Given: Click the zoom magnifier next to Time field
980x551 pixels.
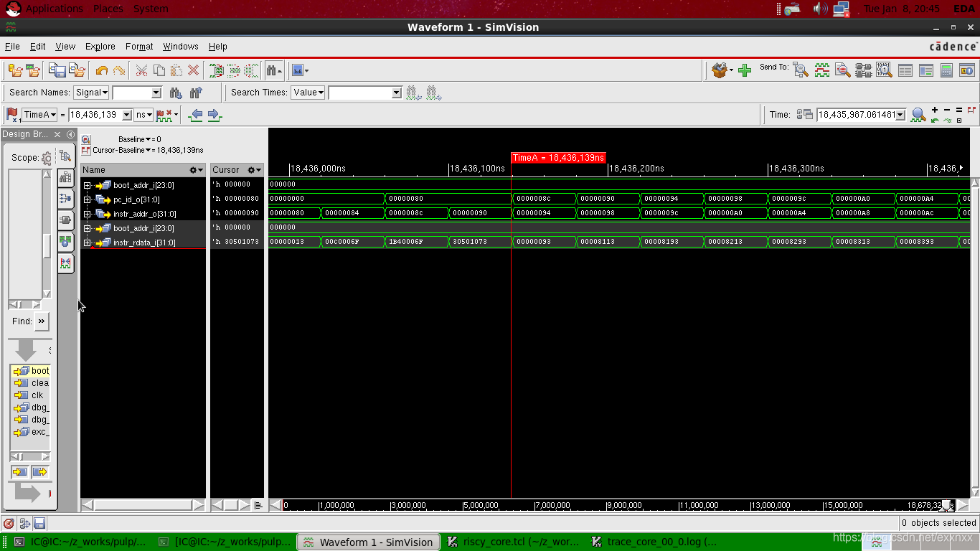Looking at the screenshot, I should [x=918, y=115].
